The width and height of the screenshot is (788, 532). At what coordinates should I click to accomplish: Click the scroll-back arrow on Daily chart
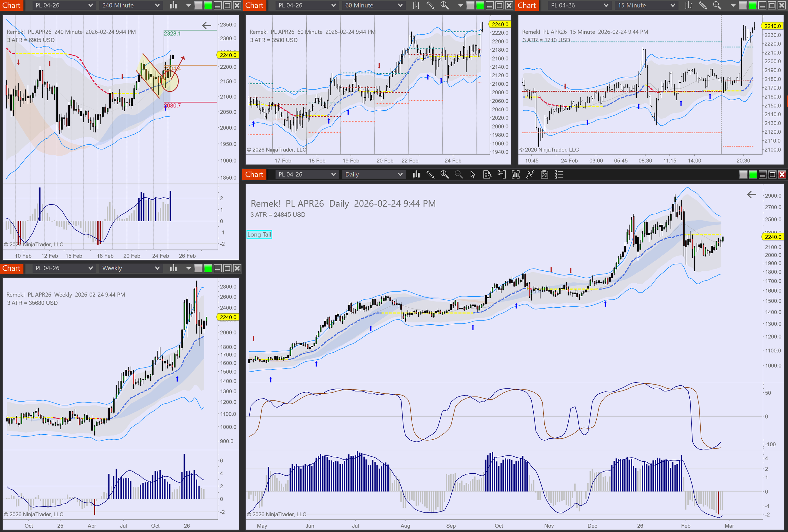coord(751,195)
